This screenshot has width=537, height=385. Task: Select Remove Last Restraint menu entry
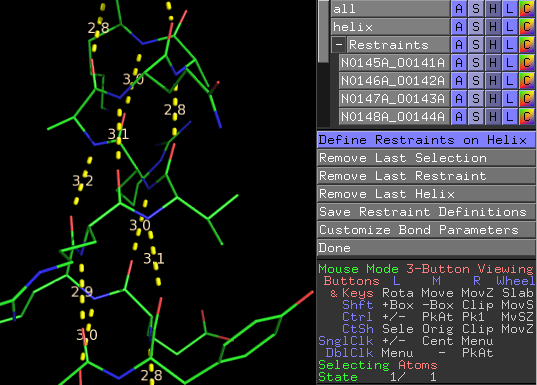426,176
